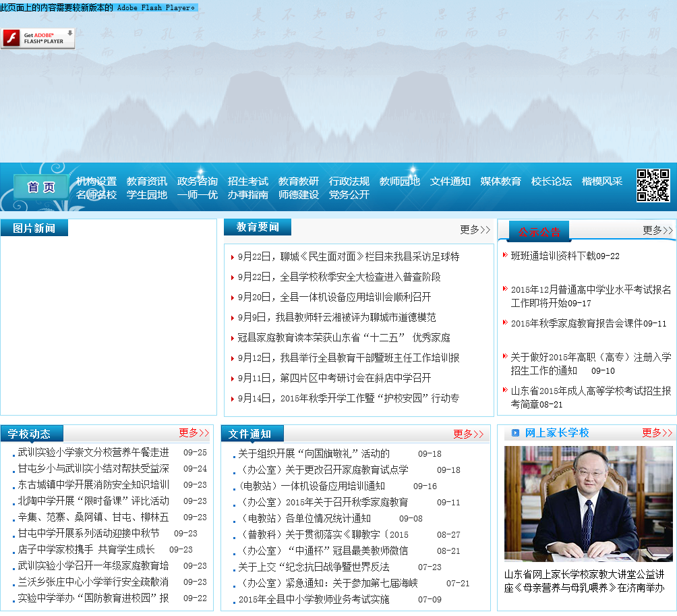
Task: Open news 2015年秋季开学工作暨护校安园
Action: coord(349,398)
